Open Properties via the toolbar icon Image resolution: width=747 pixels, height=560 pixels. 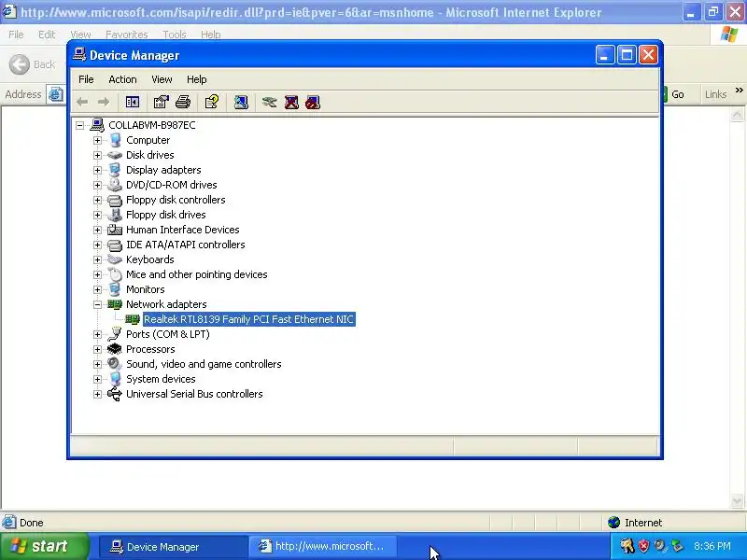161,102
